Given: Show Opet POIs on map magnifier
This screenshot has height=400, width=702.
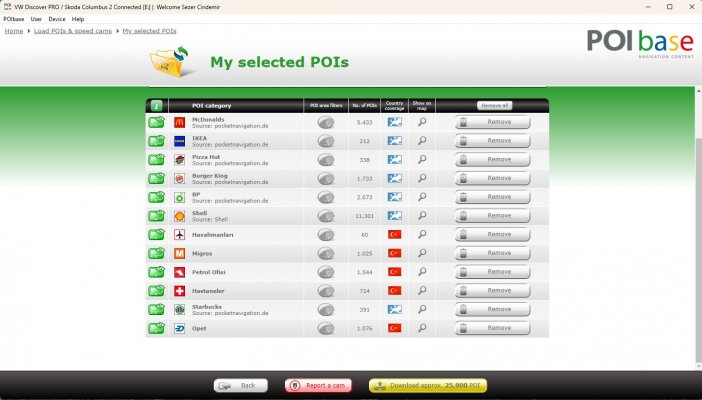Looking at the screenshot, I should [x=422, y=328].
